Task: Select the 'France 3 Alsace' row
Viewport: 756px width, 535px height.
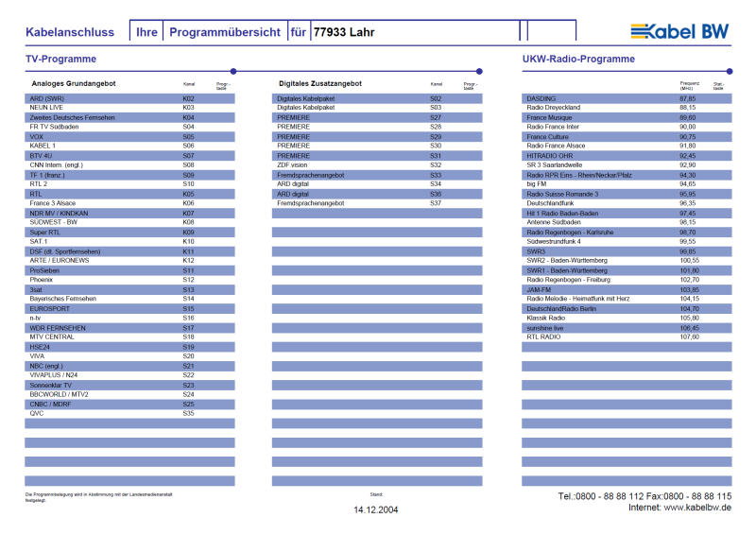Action: pyautogui.click(x=129, y=203)
